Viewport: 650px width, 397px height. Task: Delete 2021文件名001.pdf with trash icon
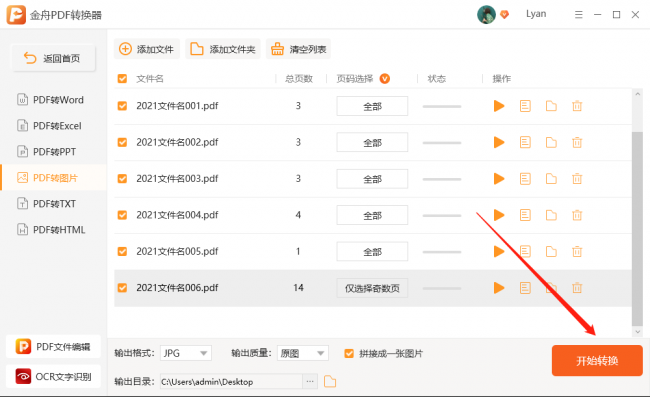tap(577, 106)
